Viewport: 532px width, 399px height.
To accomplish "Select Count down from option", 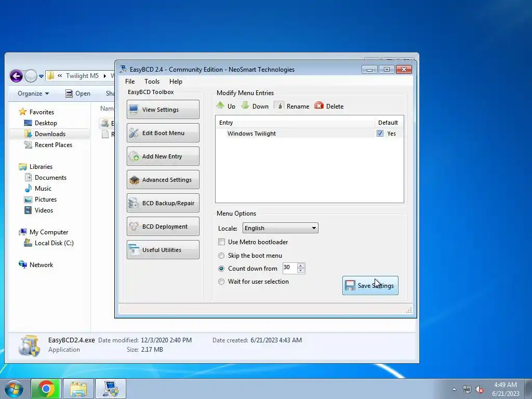I will (x=221, y=269).
